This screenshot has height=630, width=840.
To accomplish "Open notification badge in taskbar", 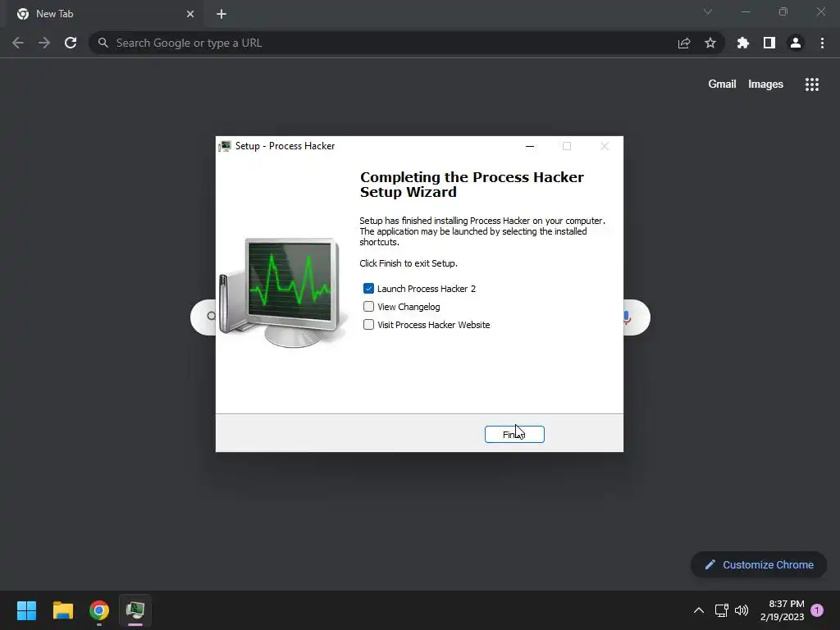I will [817, 610].
